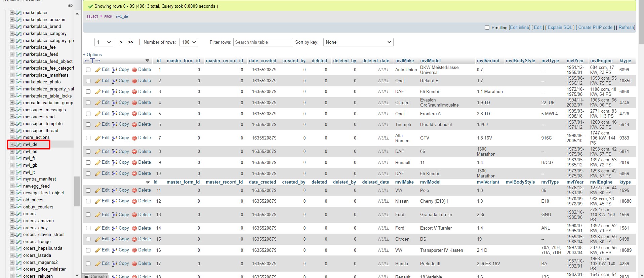The width and height of the screenshot is (644, 278).
Task: Sort by the ktype column header
Action: click(625, 61)
